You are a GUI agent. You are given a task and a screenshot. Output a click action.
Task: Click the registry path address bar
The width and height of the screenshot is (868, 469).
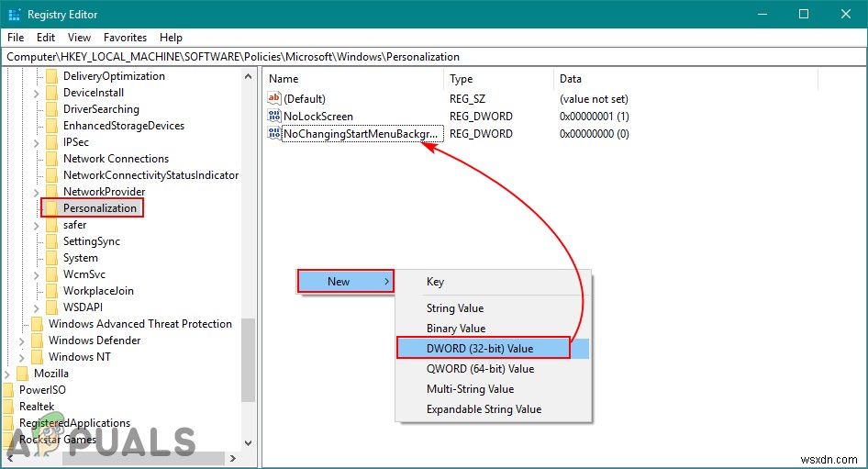click(434, 57)
